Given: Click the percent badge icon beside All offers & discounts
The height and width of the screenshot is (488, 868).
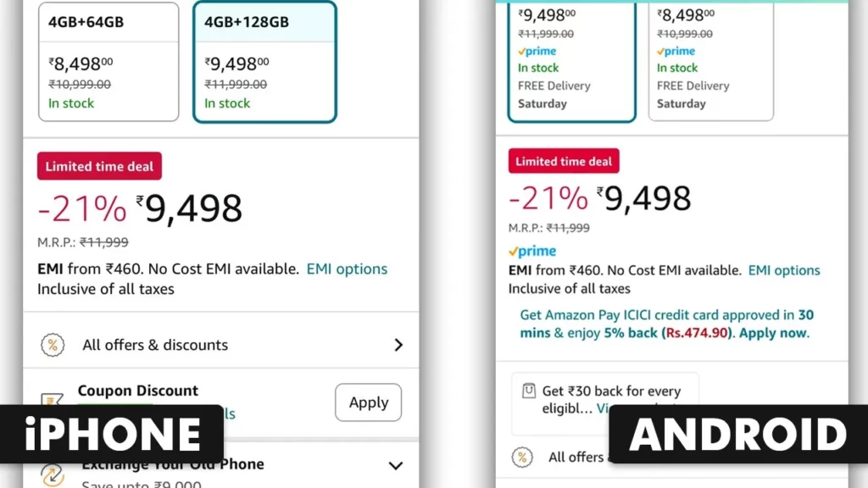Looking at the screenshot, I should point(52,344).
